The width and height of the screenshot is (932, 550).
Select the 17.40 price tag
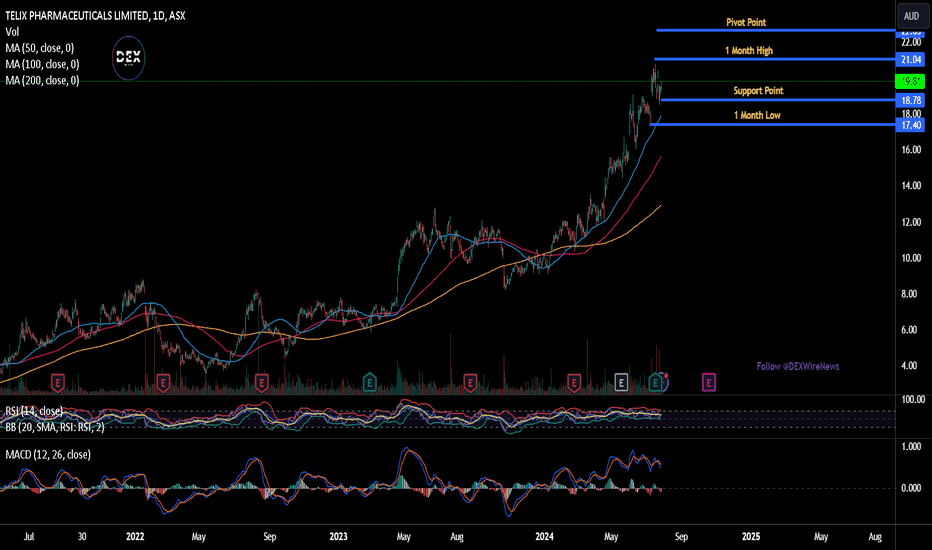pyautogui.click(x=911, y=125)
